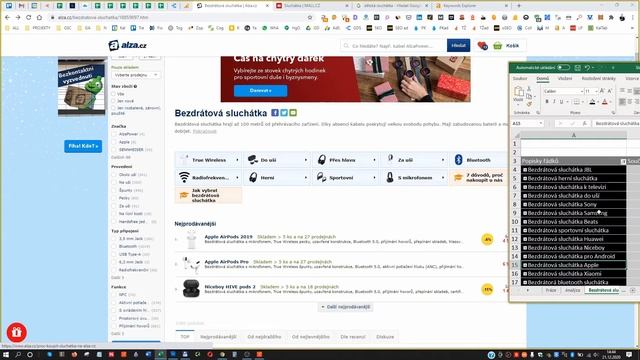Click Excel Cut scissors icon
The height and width of the screenshot is (360, 640).
pyautogui.click(x=529, y=89)
